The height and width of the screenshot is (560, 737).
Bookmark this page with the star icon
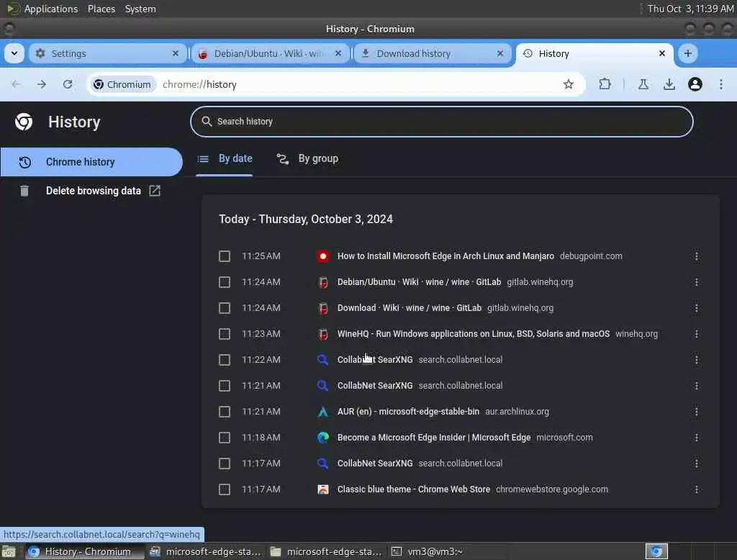tap(569, 84)
